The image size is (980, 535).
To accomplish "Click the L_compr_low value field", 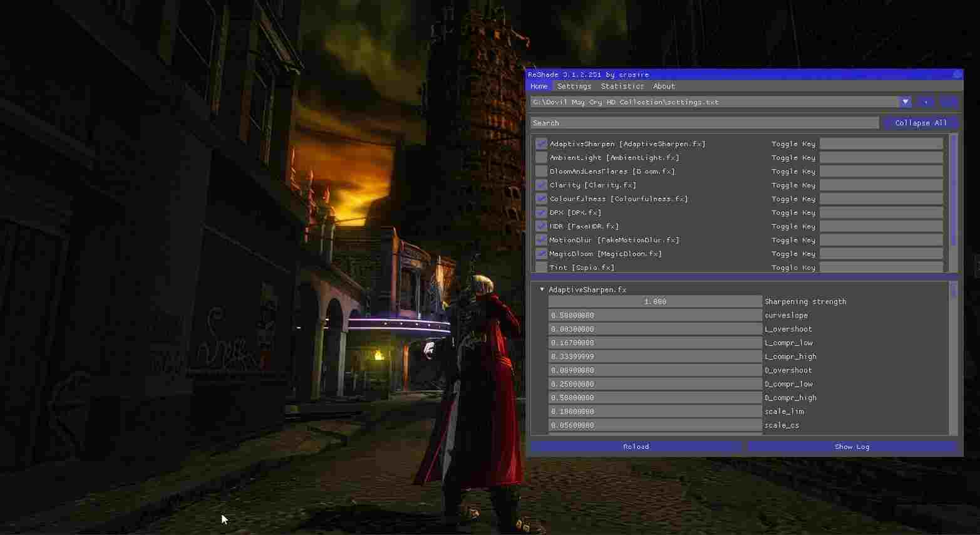I will coord(655,343).
